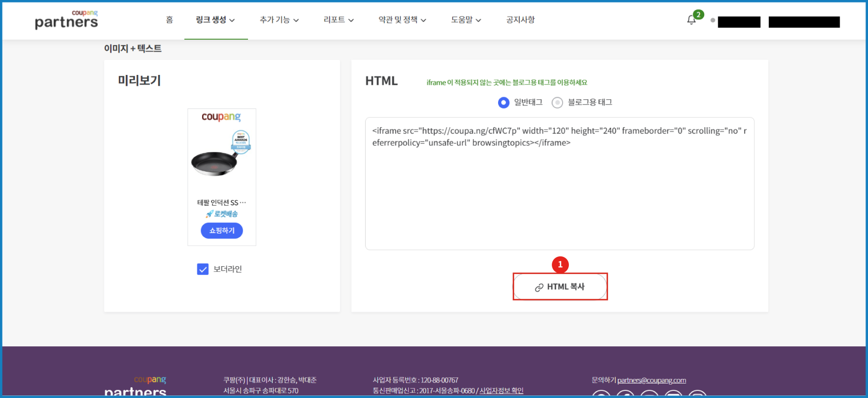Click the frying pan product image
This screenshot has width=868, height=398.
[214, 163]
